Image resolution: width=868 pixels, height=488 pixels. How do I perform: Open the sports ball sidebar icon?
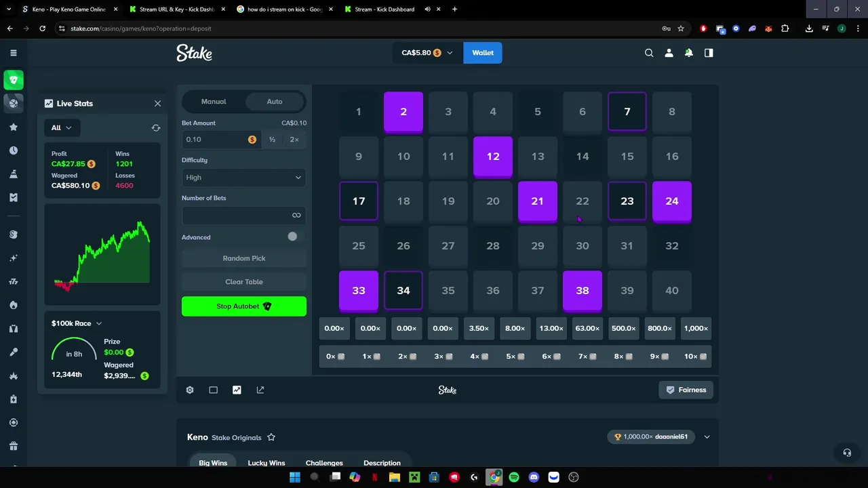13,103
